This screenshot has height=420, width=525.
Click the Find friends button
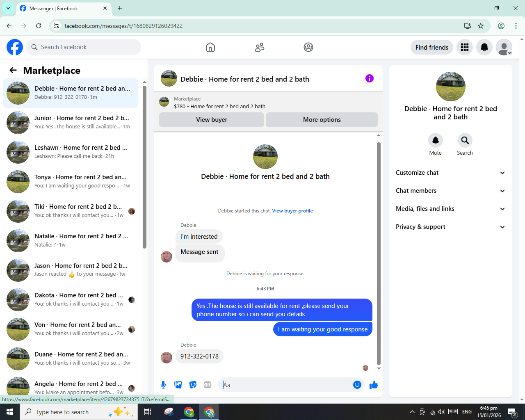[x=432, y=47]
